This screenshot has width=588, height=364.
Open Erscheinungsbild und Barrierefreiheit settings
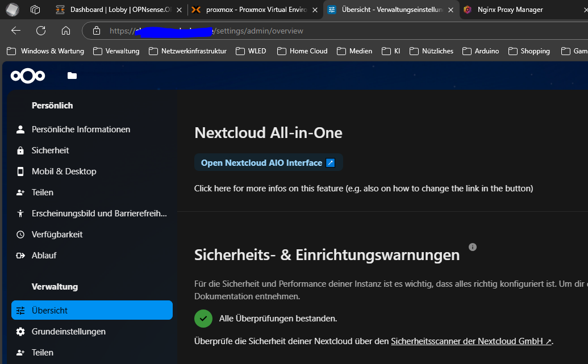[92, 214]
